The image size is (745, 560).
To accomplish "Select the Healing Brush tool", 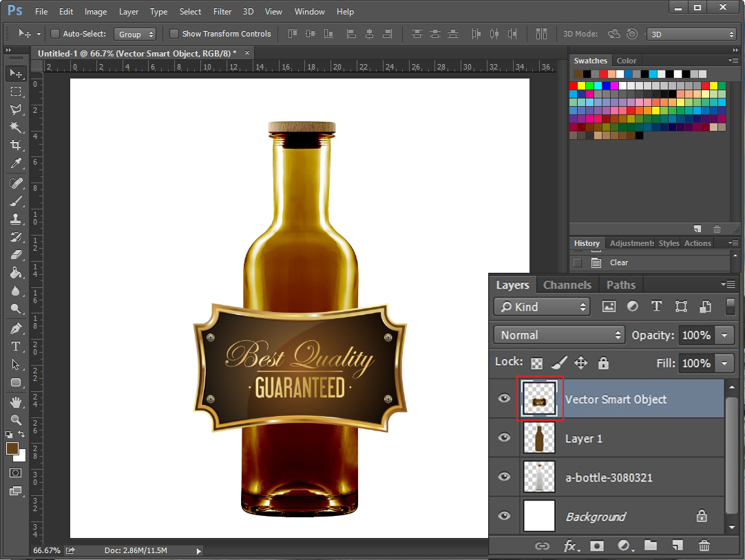I will (16, 183).
